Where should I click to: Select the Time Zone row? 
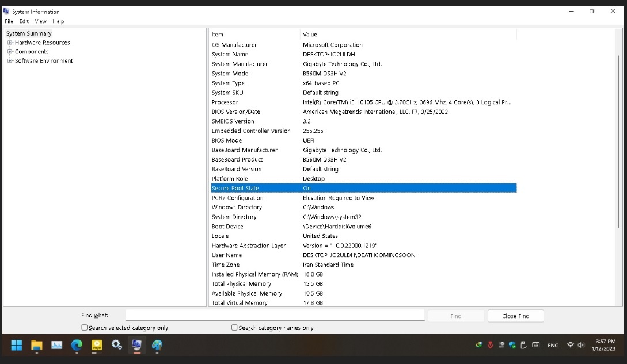(x=363, y=265)
